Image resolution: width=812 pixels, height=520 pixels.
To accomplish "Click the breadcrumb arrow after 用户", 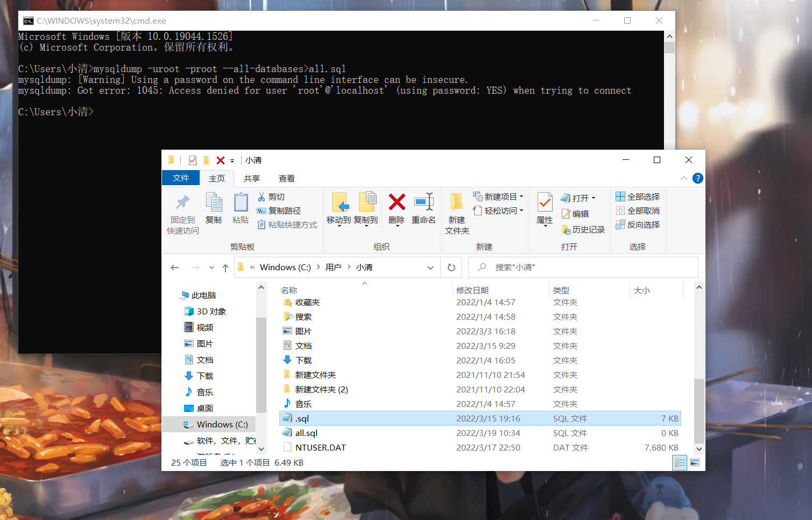I will pyautogui.click(x=349, y=268).
